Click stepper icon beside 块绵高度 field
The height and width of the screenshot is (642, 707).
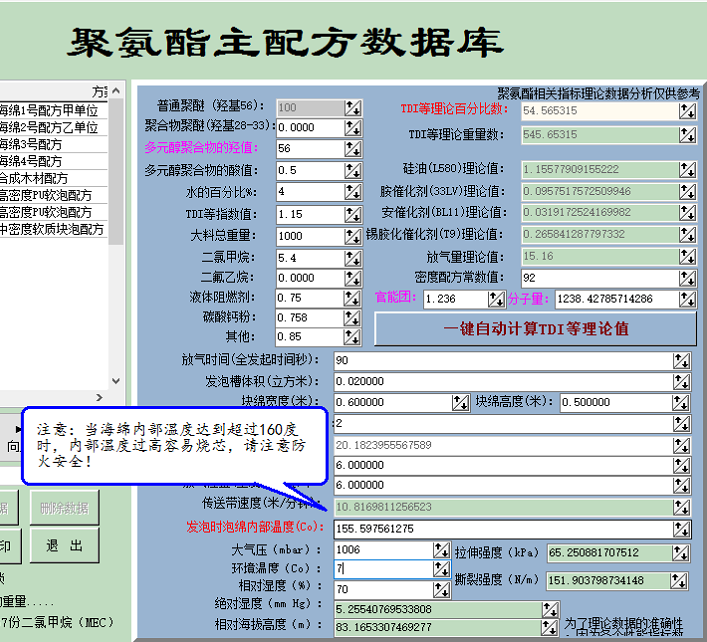pyautogui.click(x=680, y=403)
